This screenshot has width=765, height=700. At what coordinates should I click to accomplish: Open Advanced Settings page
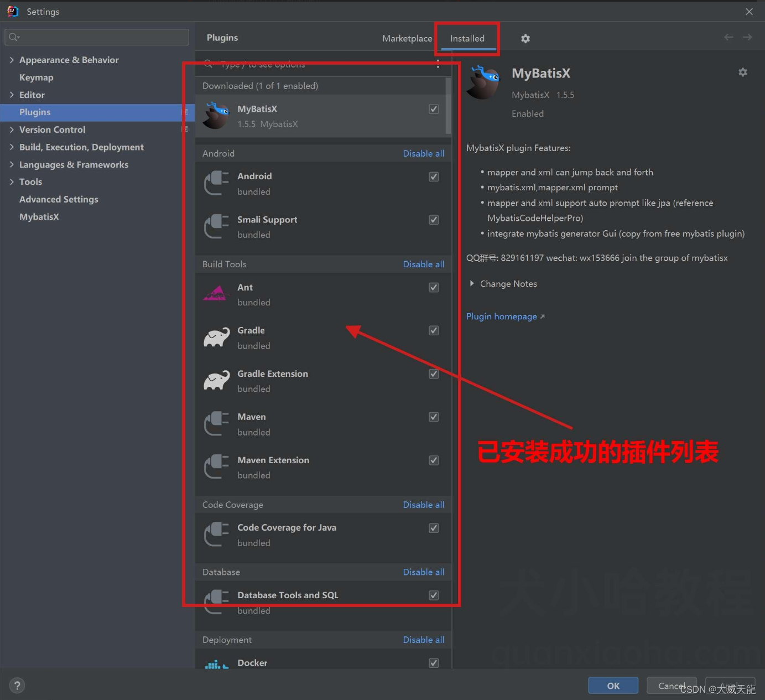pyautogui.click(x=59, y=199)
